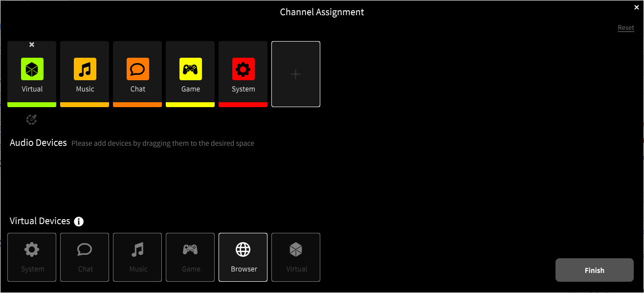
Task: Pick the Game virtual device tile
Action: pyautogui.click(x=190, y=257)
